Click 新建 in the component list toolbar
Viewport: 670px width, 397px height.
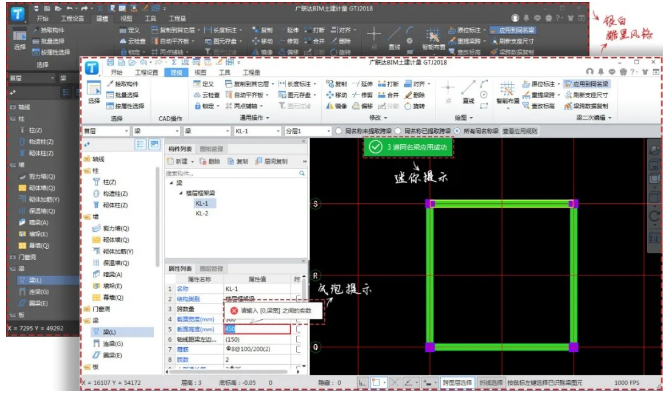(179, 162)
